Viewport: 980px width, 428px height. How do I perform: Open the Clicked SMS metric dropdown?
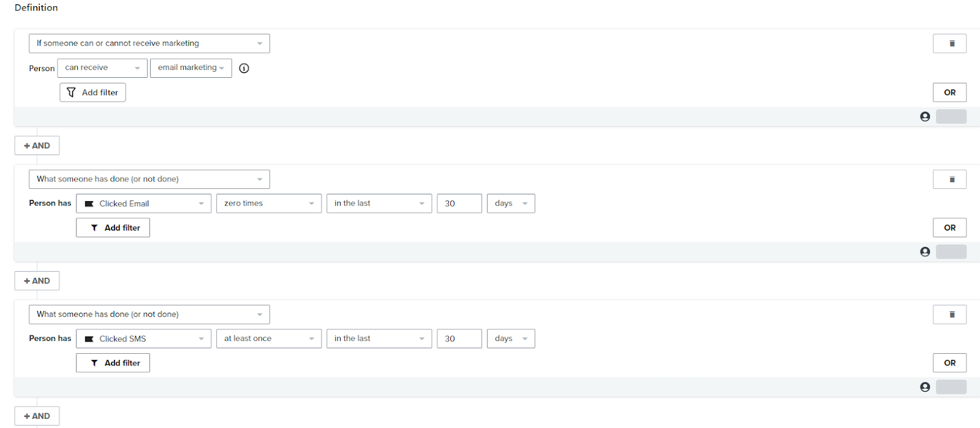click(143, 338)
